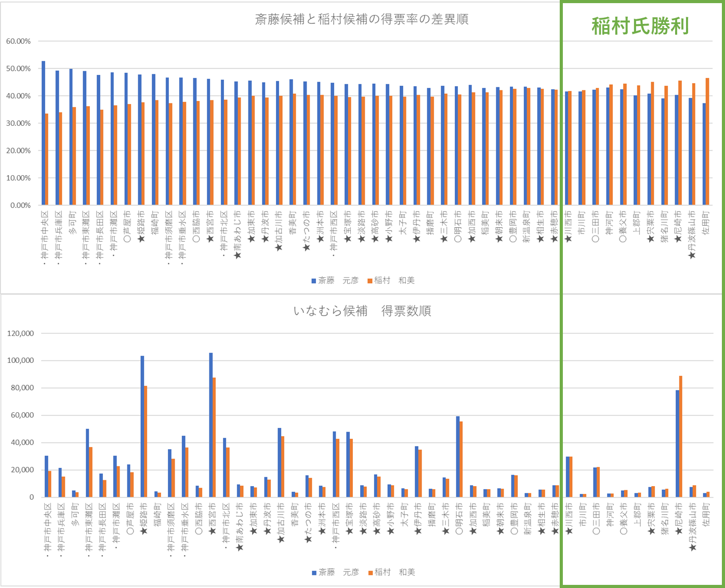Click 稲村 和美 legend text in top chart
Viewport: 725px width, 588px height.
coord(394,281)
